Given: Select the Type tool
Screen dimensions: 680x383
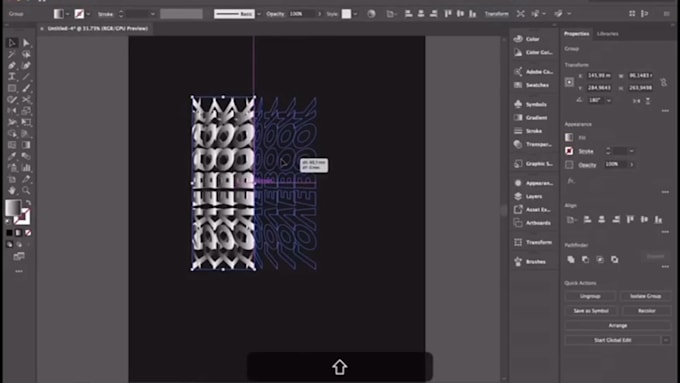Looking at the screenshot, I should coord(12,77).
